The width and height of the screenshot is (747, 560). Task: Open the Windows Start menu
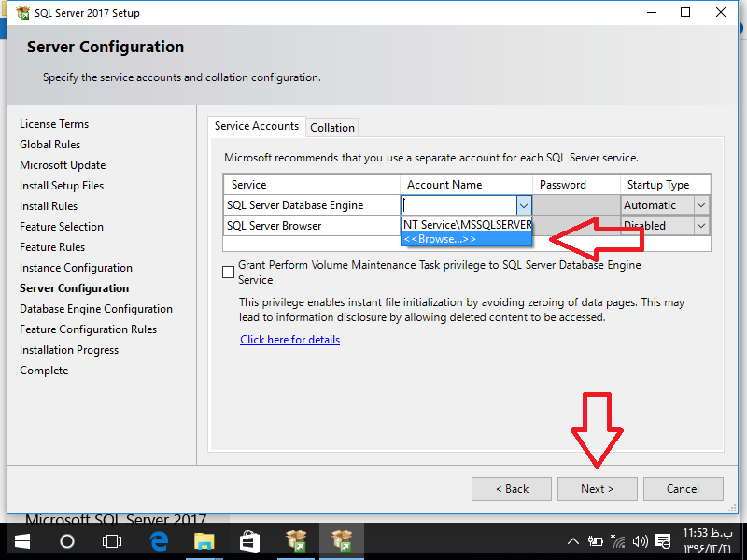click(21, 541)
